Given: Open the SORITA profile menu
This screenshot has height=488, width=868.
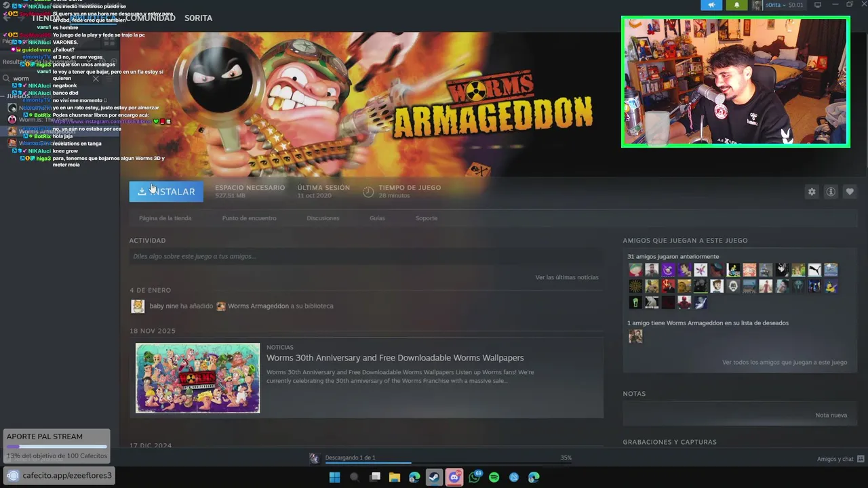Looking at the screenshot, I should coord(199,18).
